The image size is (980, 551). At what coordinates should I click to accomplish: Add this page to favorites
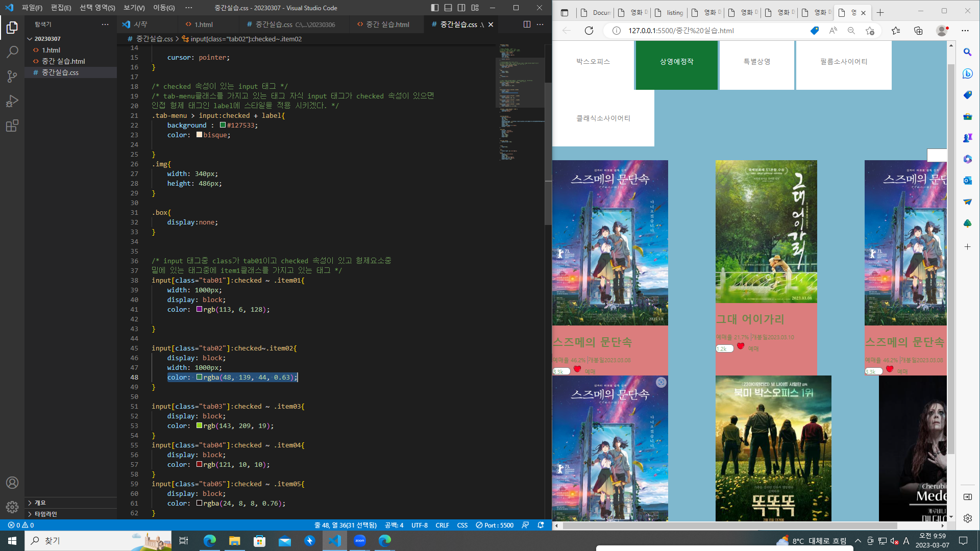(x=870, y=31)
